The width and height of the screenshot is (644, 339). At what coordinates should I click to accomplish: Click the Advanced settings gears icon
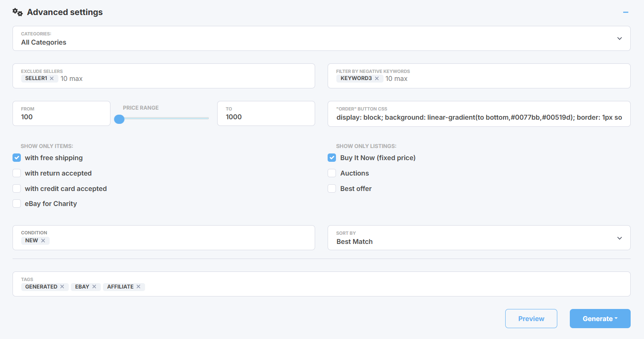click(18, 12)
